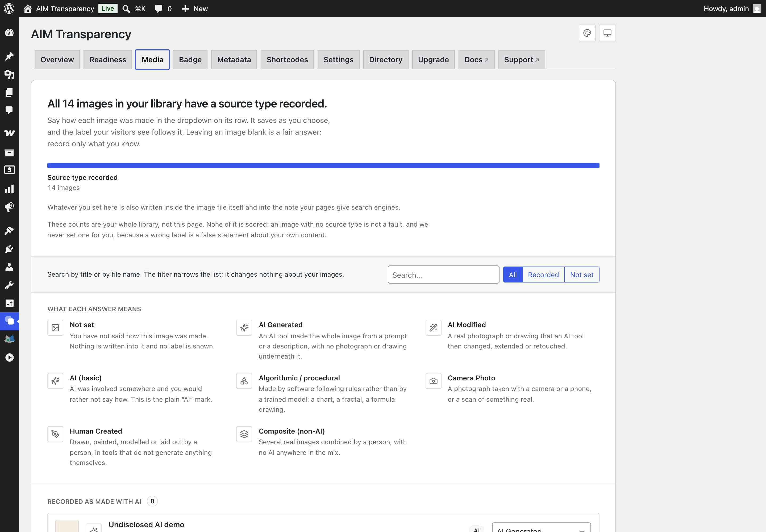This screenshot has width=766, height=532.
Task: Focus the Search... field for images
Action: click(x=443, y=275)
